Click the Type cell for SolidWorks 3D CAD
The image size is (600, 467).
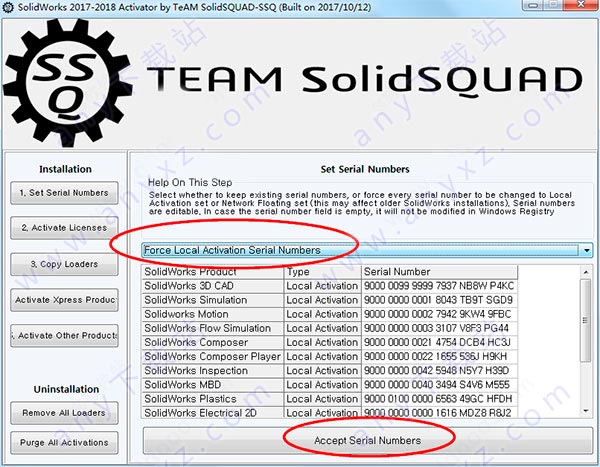click(323, 286)
